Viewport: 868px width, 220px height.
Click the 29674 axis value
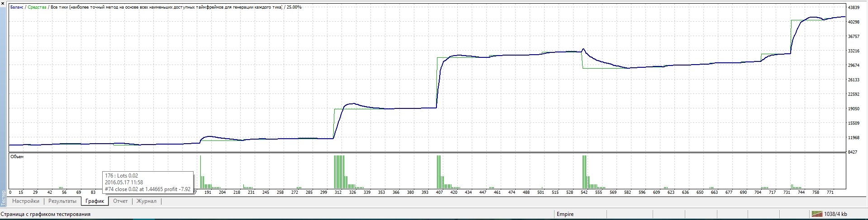click(x=854, y=66)
